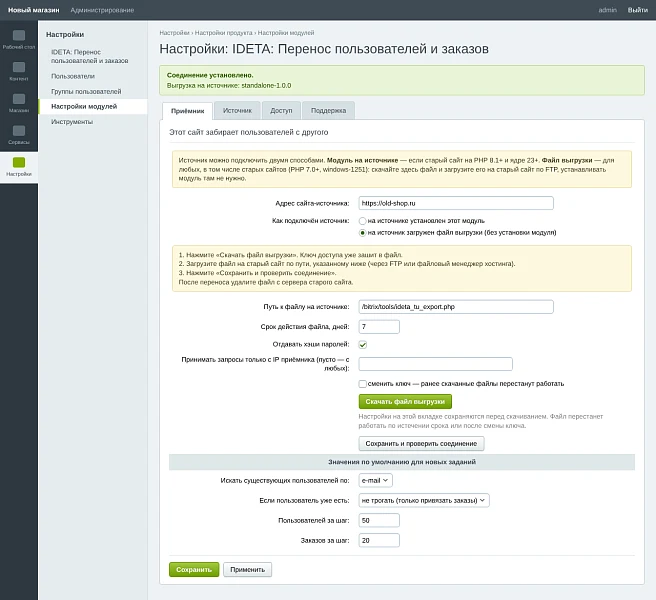Switch to the Источник tab
This screenshot has width=656, height=600.
237,110
